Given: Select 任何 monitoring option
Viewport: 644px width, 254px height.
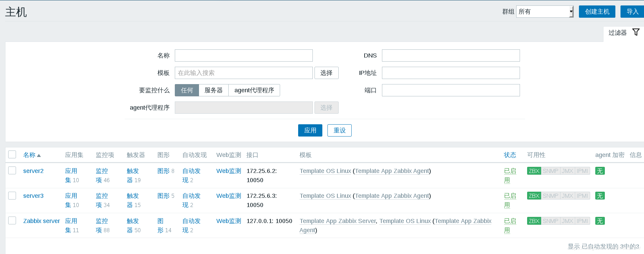Looking at the screenshot, I should point(187,90).
